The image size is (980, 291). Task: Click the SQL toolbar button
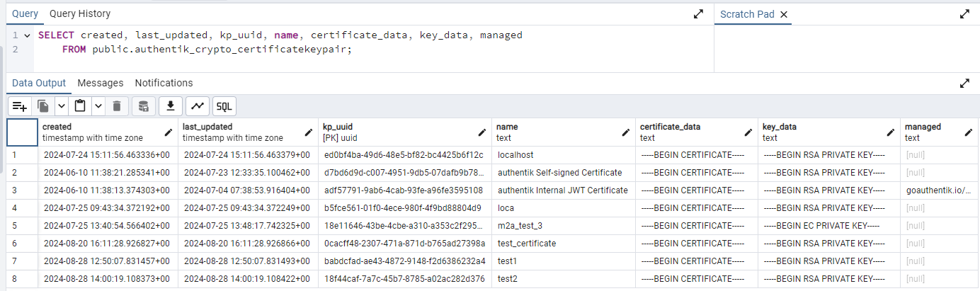pos(224,106)
